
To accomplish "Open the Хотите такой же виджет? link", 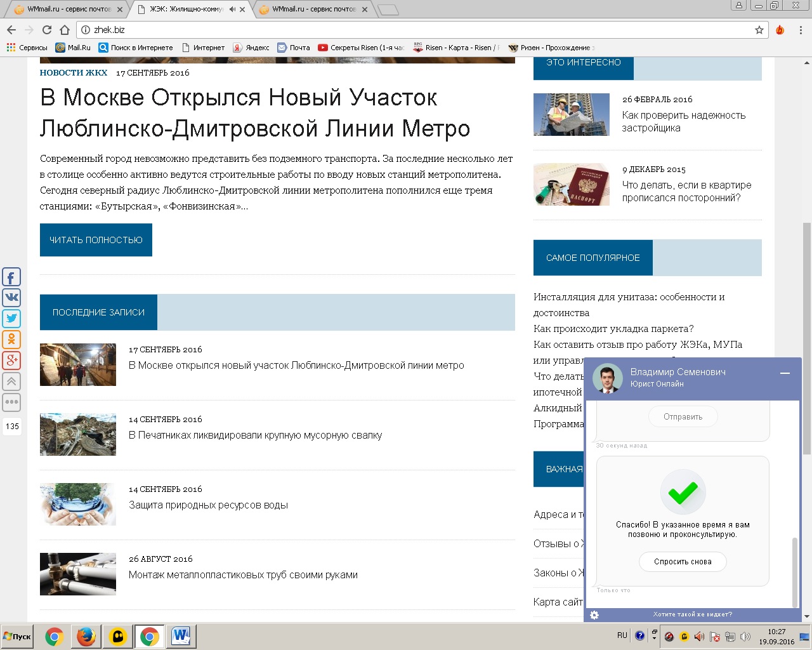I will click(x=693, y=614).
